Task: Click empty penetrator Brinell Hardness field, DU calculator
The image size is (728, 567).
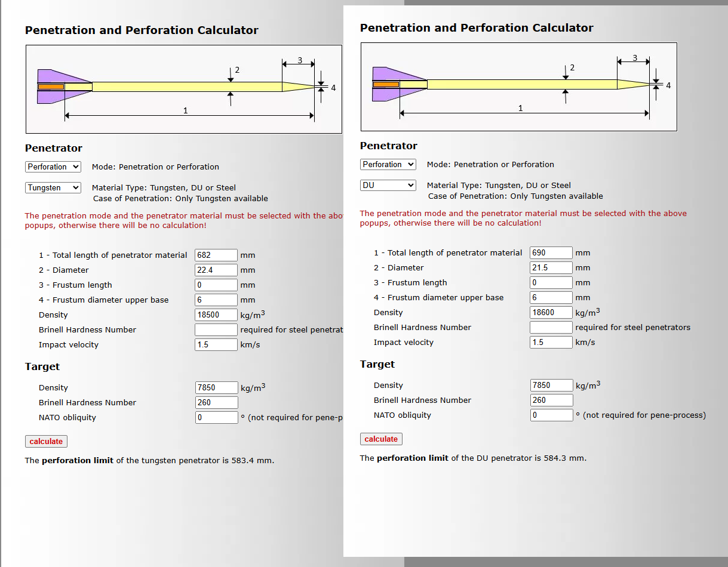Action: 551,327
